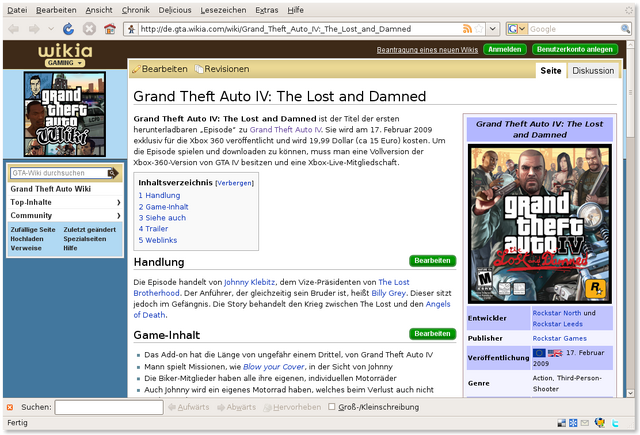Follow the Blow your Cover link
Screen dimensions: 640x435
coord(273,366)
